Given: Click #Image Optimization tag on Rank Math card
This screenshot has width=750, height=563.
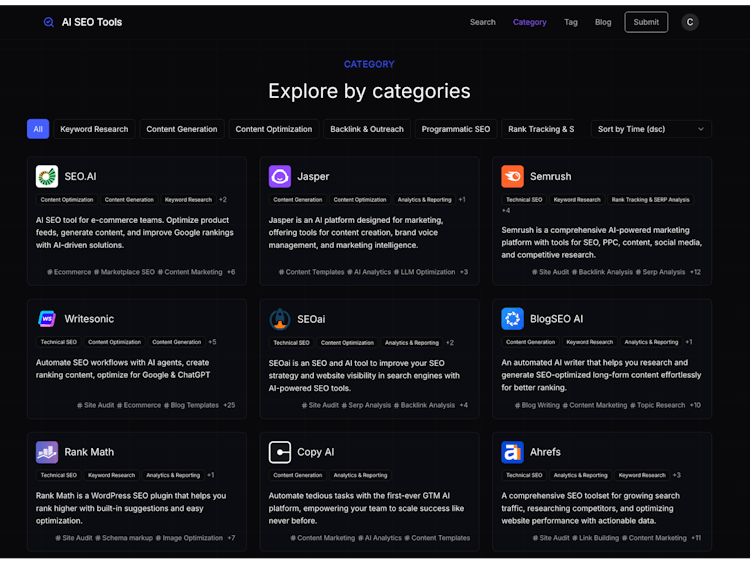Looking at the screenshot, I should pyautogui.click(x=189, y=538).
